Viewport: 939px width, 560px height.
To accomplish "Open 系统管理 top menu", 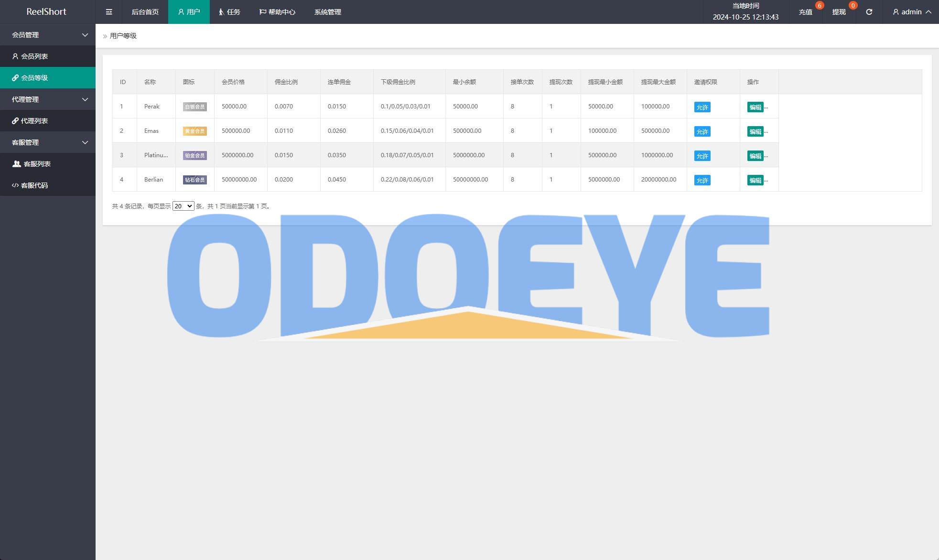I will click(328, 12).
